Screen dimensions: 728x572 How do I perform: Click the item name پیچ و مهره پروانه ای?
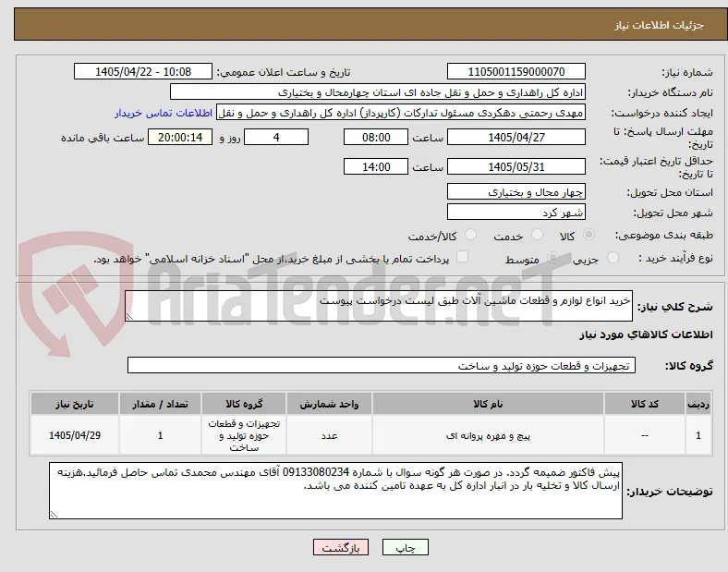488,436
